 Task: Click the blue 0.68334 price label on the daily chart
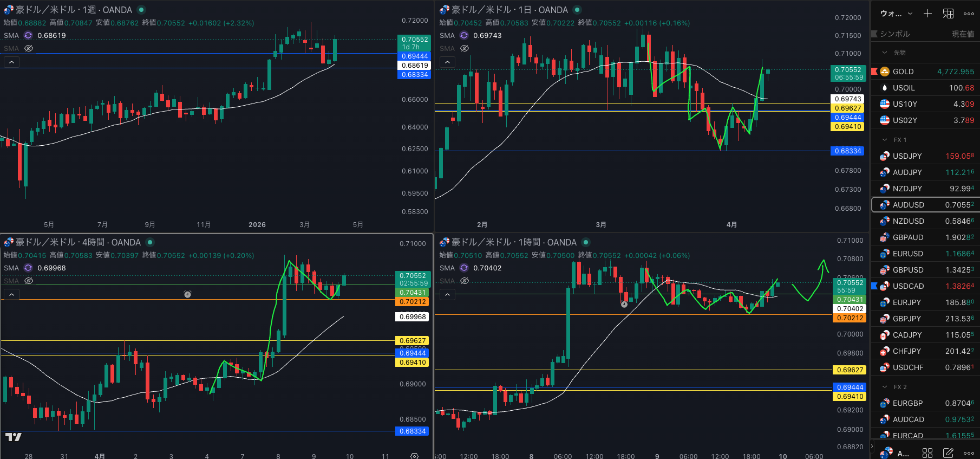pos(848,151)
